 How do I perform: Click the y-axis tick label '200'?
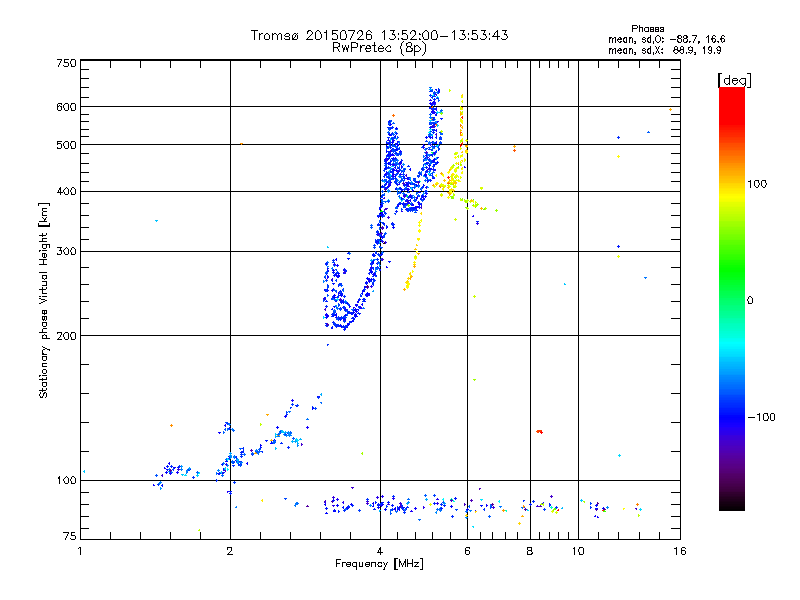click(x=66, y=336)
